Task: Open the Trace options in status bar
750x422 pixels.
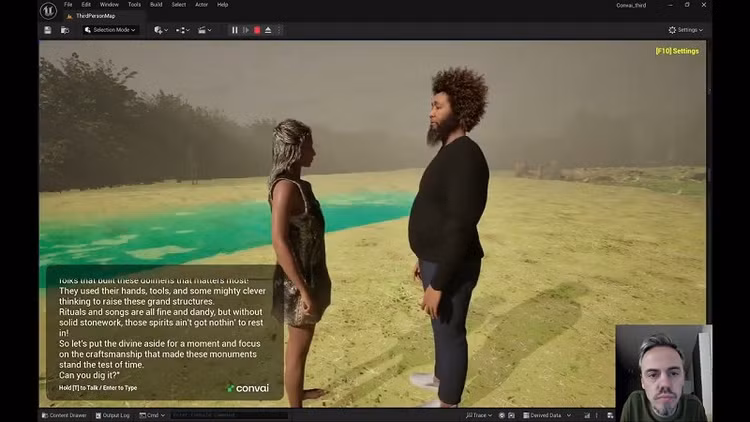Action: 479,415
